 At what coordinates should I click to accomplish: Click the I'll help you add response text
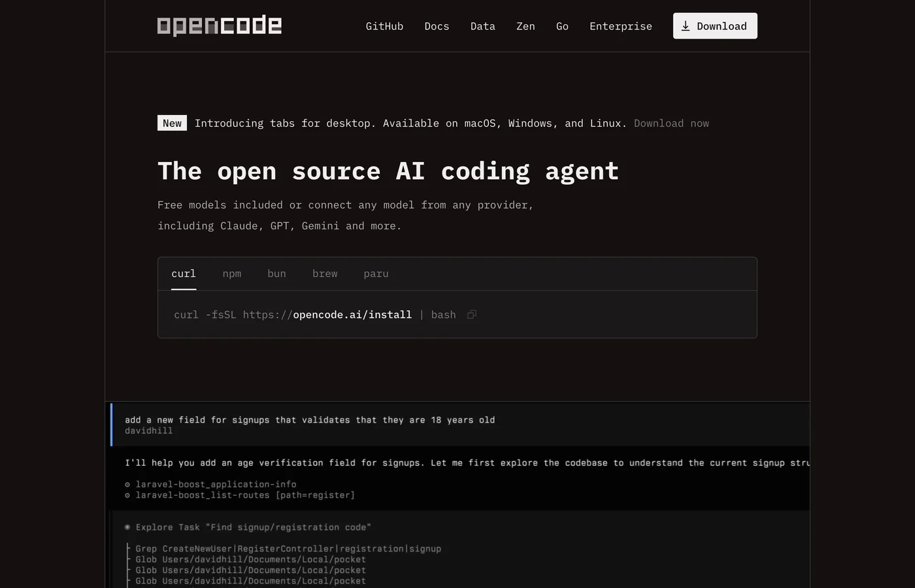(467, 463)
